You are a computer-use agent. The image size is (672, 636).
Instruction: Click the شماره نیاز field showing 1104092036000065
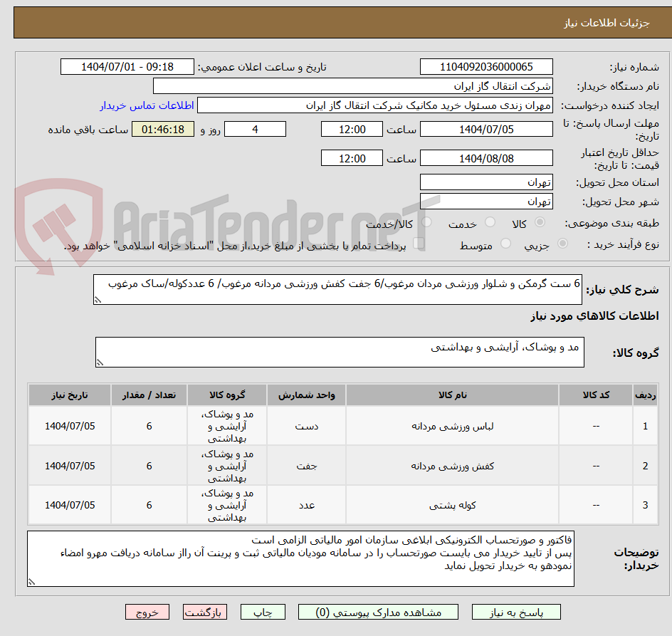coord(486,66)
